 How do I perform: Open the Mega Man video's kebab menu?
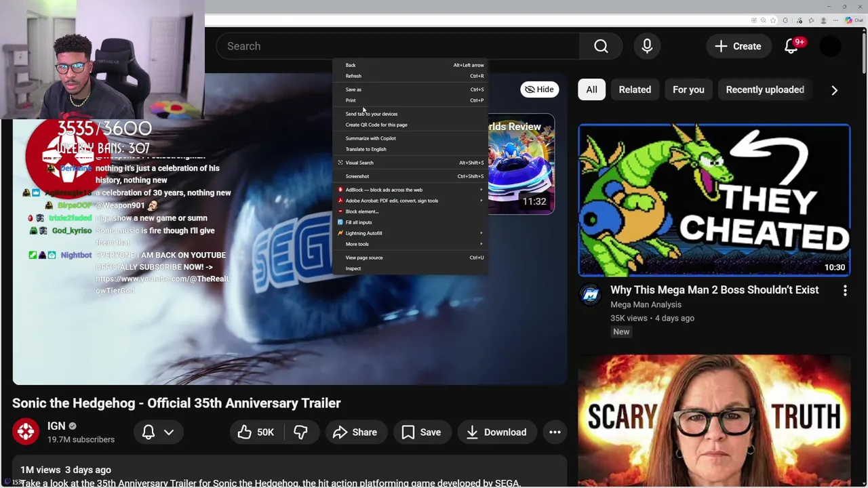pos(845,291)
